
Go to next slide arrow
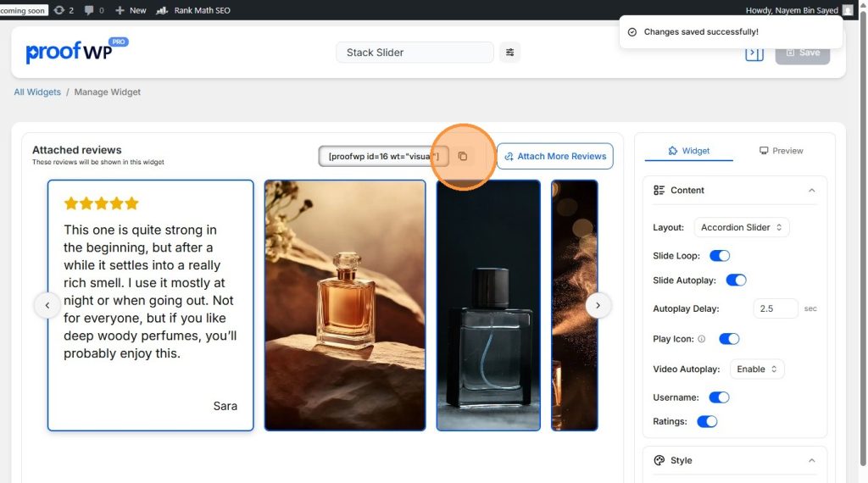coord(598,305)
